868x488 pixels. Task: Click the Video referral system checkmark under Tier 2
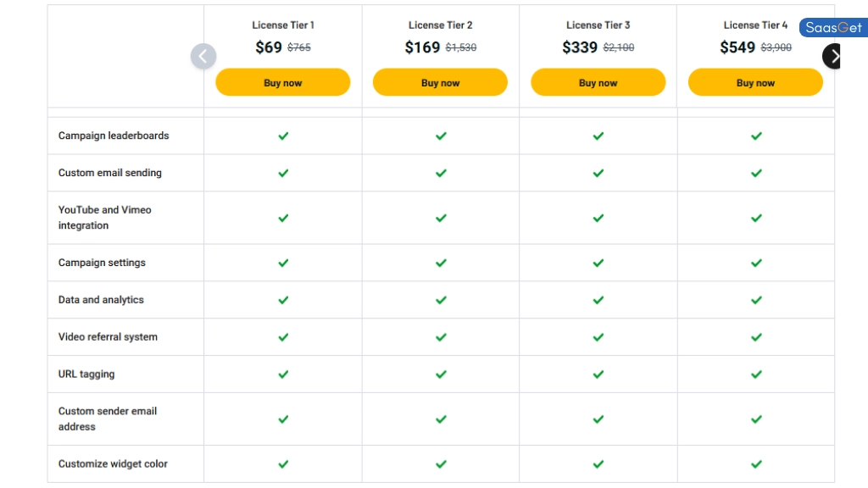pos(440,336)
